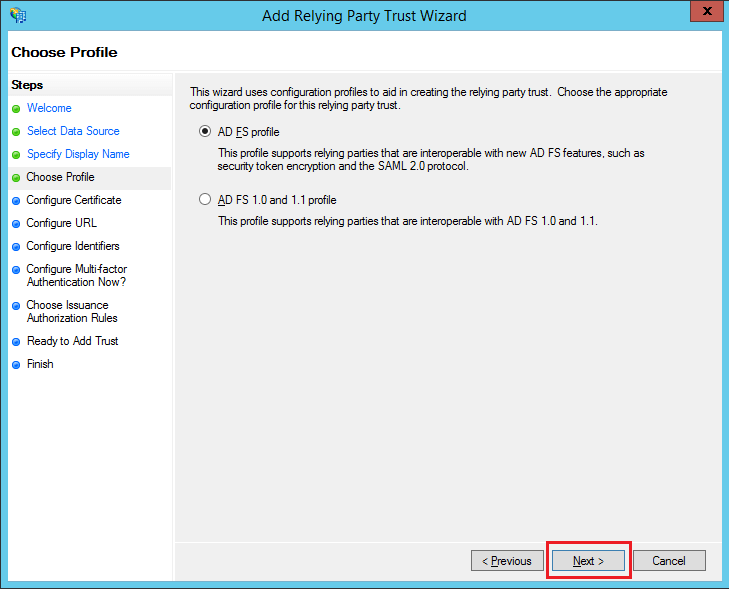Click the window title Add Relying Party Trust Wizard
The height and width of the screenshot is (589, 729).
pyautogui.click(x=364, y=16)
